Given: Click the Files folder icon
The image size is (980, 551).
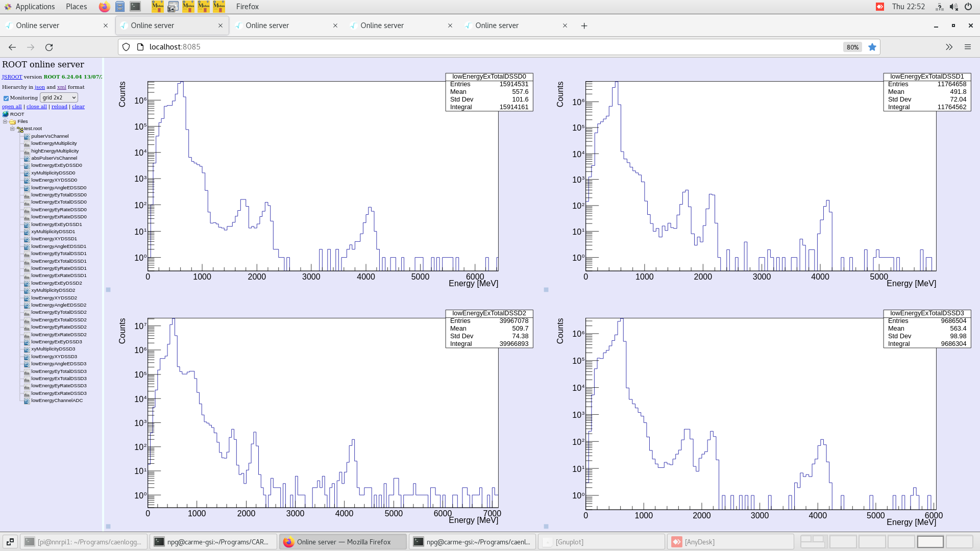Looking at the screenshot, I should 12,121.
